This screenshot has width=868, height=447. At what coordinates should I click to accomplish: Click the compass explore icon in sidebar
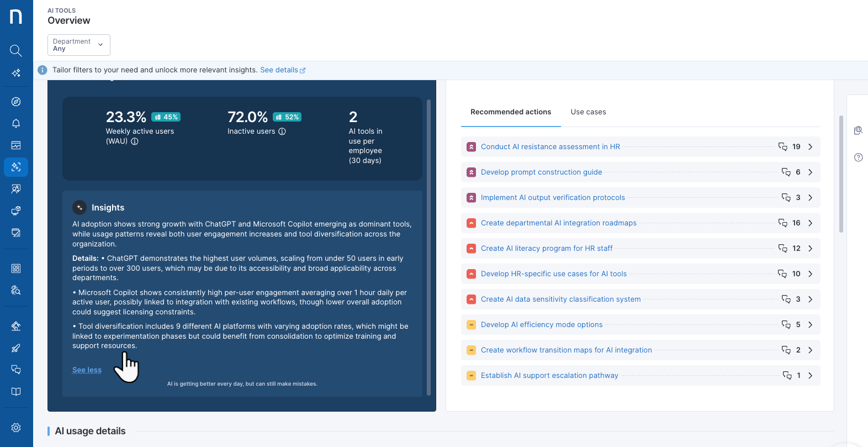[x=16, y=102]
